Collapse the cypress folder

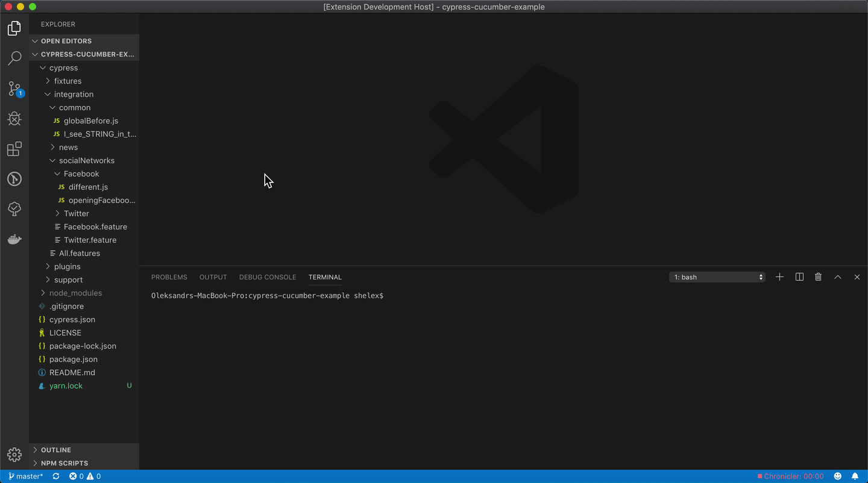tap(84, 67)
